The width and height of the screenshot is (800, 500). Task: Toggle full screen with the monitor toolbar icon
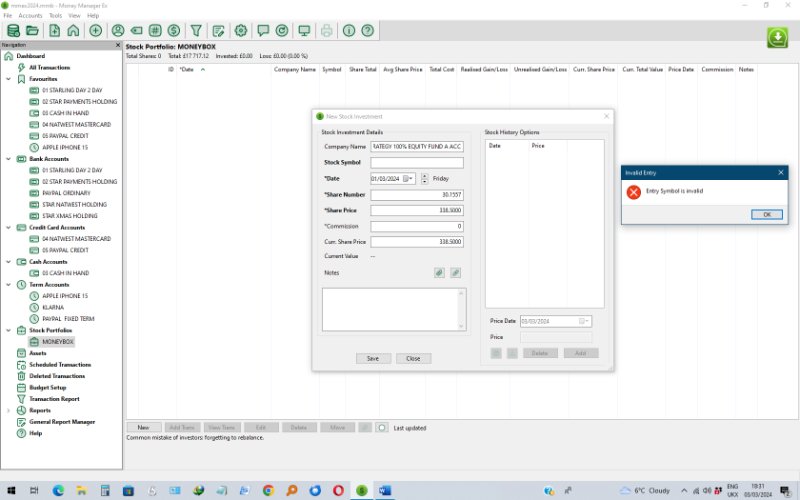click(304, 31)
